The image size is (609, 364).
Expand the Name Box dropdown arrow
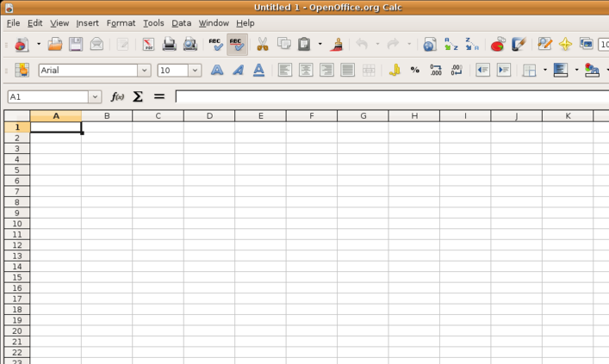pos(95,97)
